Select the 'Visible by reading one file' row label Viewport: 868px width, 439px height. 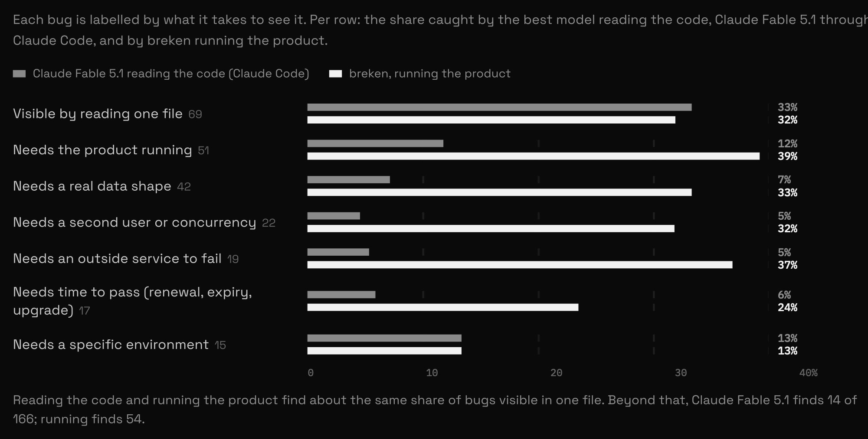(98, 114)
